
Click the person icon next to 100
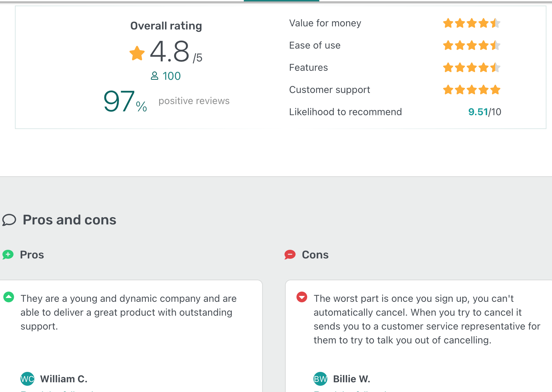(155, 76)
